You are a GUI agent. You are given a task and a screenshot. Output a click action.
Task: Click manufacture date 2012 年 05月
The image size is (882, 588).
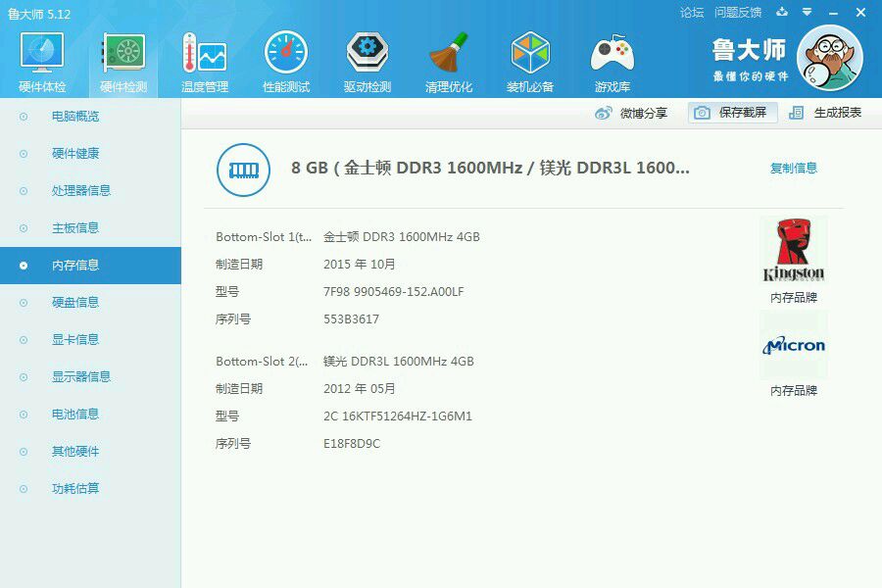360,388
